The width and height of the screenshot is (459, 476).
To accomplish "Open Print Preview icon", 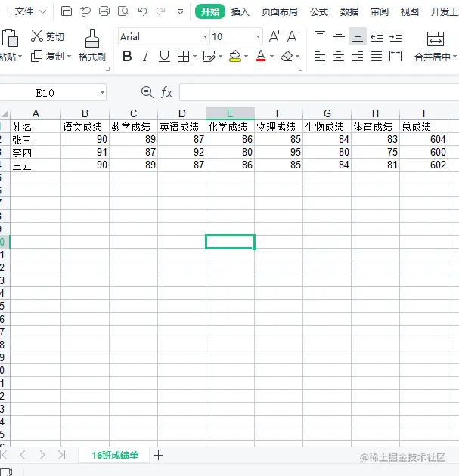I will (123, 11).
